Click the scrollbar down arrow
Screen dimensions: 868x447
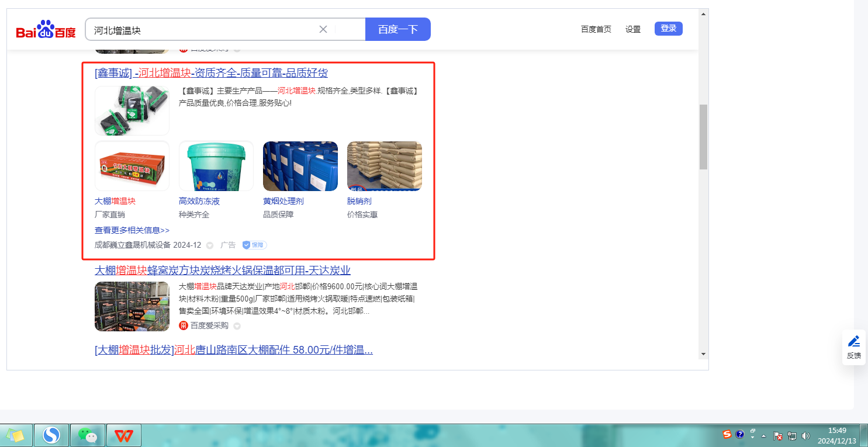pos(703,354)
